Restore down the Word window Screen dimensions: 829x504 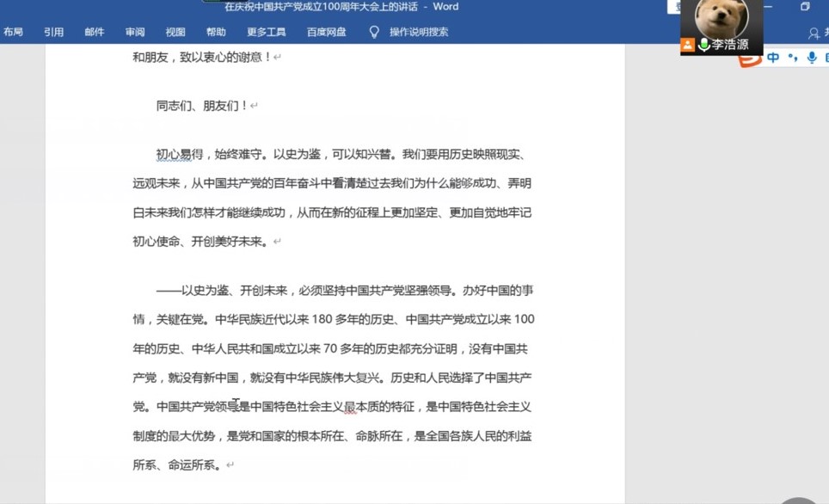pyautogui.click(x=805, y=7)
